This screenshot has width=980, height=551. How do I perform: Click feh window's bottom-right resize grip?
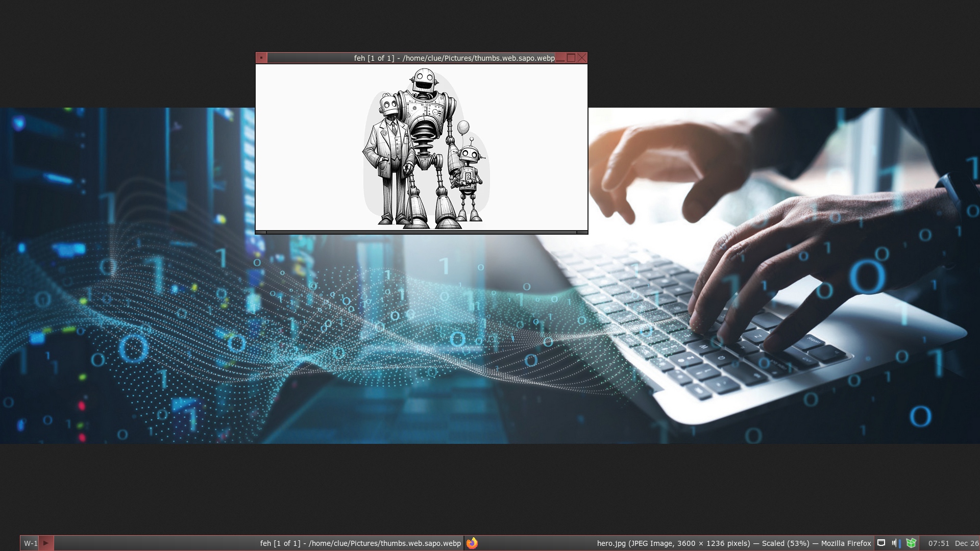coord(582,233)
